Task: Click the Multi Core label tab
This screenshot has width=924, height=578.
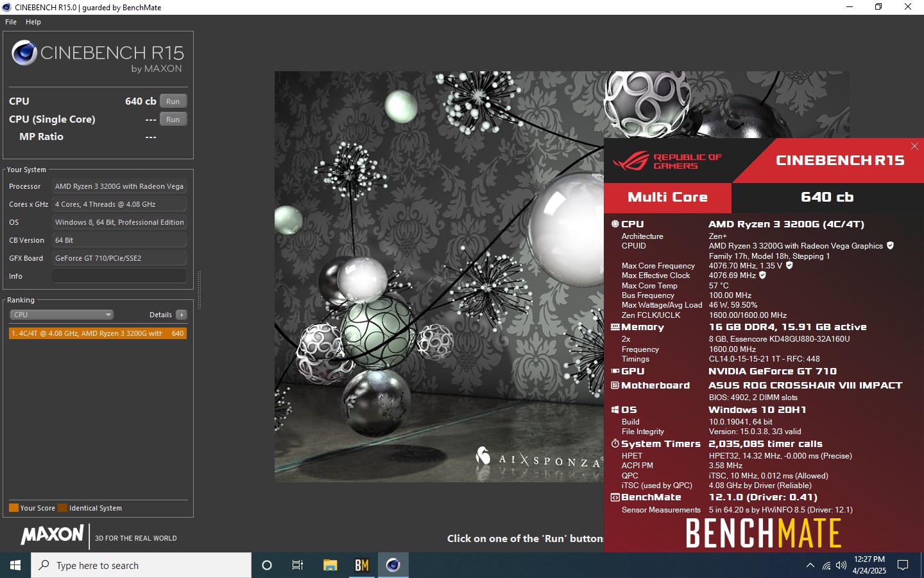Action: (x=667, y=198)
